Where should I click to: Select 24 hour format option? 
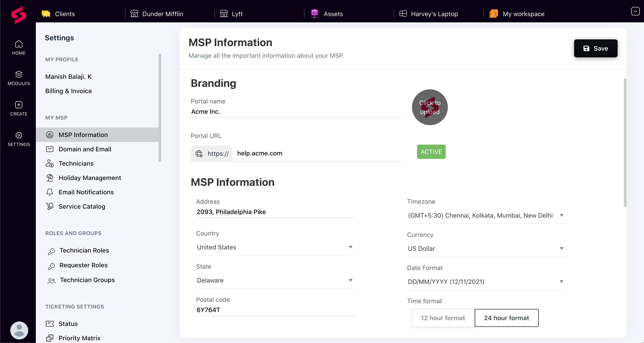[x=507, y=318]
